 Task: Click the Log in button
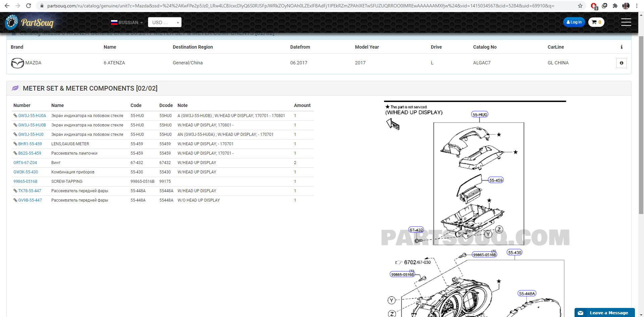point(574,22)
